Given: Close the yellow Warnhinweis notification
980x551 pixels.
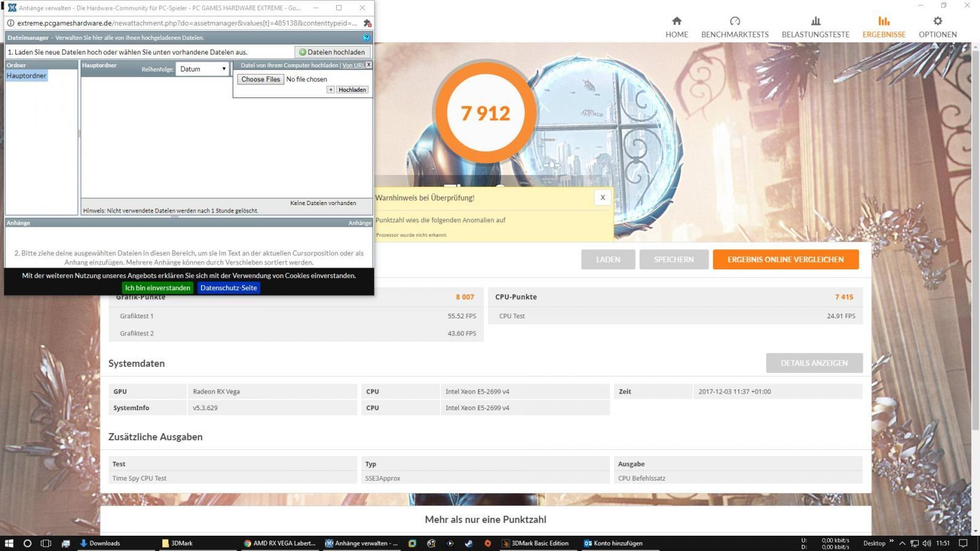Looking at the screenshot, I should [603, 198].
